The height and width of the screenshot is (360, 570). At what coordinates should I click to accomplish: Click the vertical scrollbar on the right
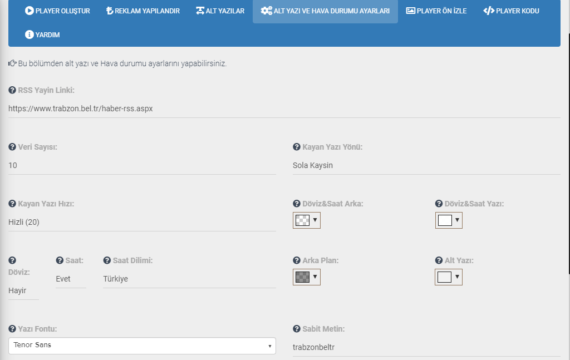569,153
